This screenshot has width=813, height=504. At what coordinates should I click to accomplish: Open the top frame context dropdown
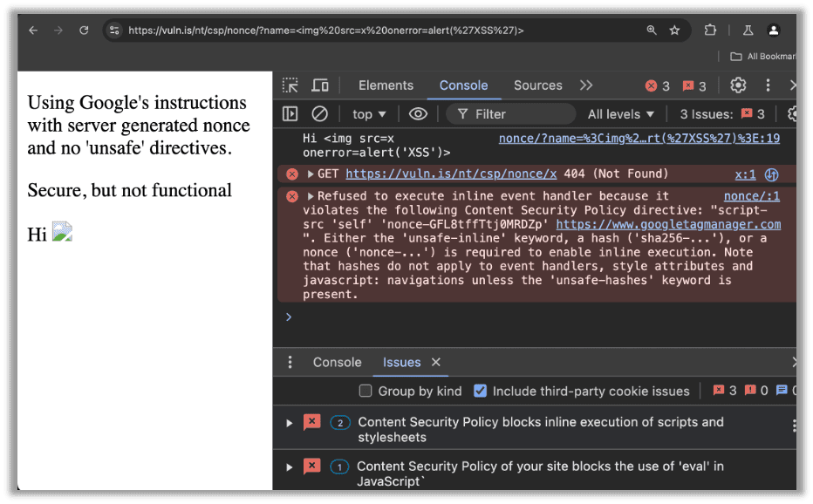click(x=368, y=113)
